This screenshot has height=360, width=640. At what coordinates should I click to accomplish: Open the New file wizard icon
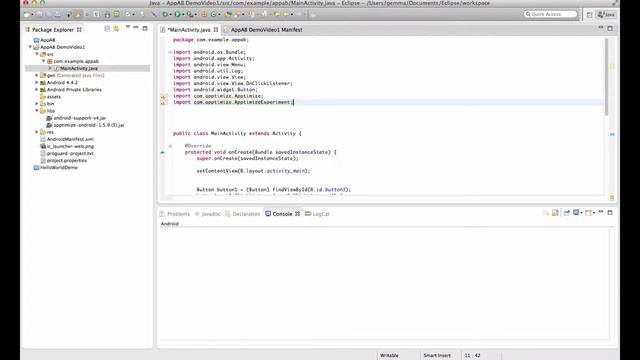click(27, 14)
